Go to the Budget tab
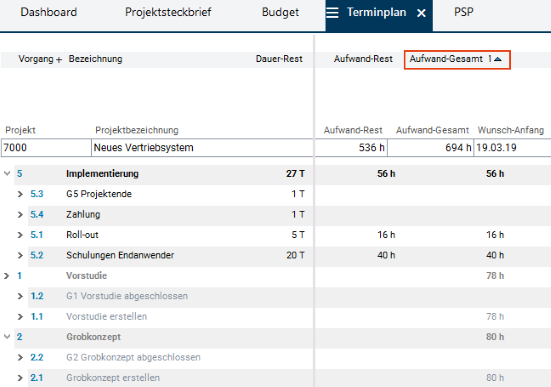551x387 pixels. [x=280, y=12]
